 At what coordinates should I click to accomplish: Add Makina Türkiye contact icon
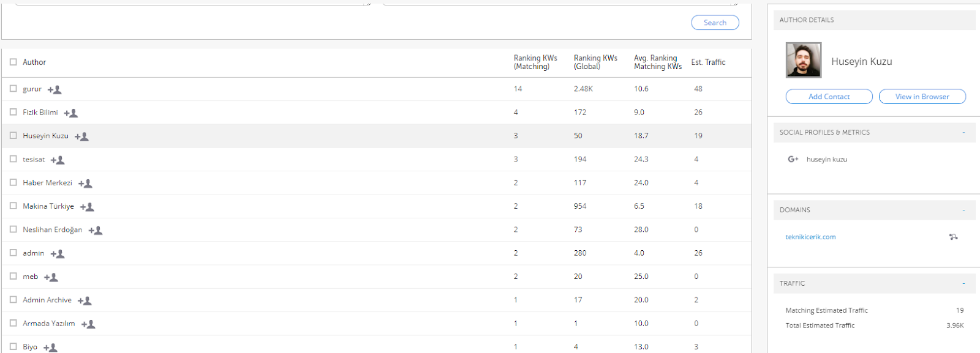click(87, 207)
